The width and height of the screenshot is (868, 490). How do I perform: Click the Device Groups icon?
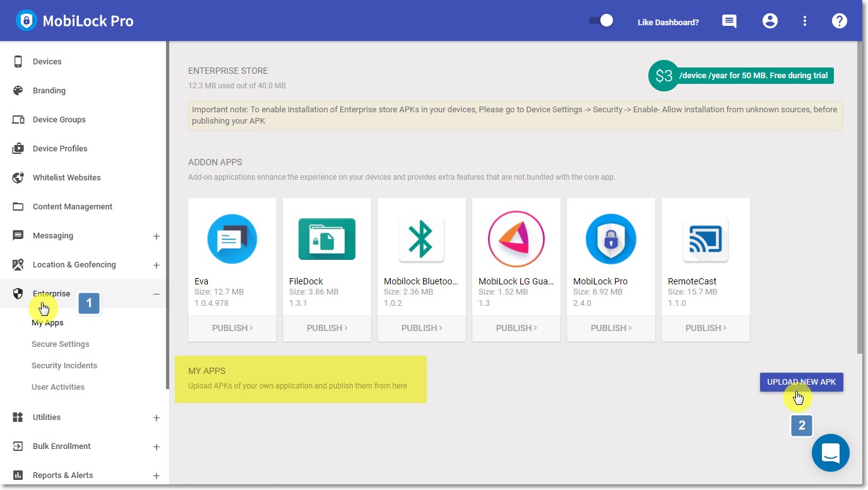click(18, 119)
